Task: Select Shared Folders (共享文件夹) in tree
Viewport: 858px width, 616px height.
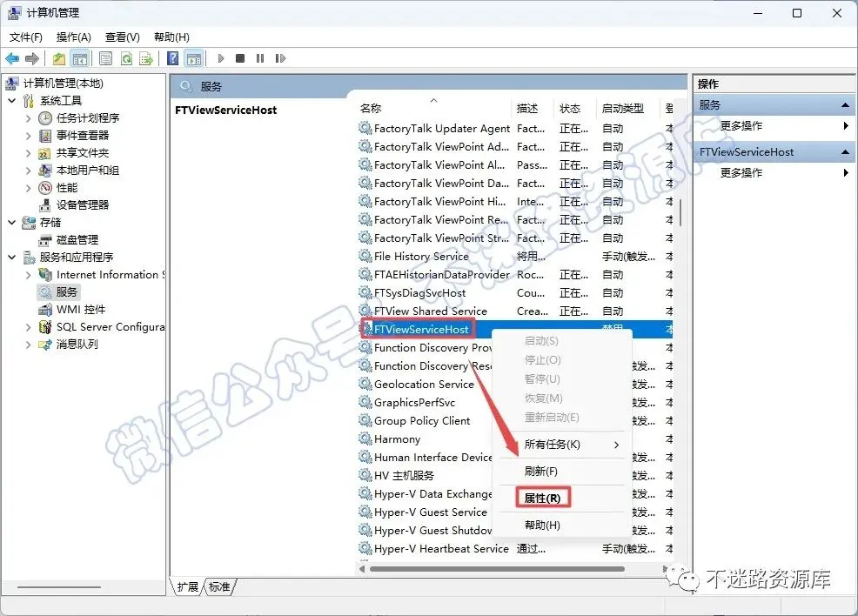Action: (x=83, y=152)
